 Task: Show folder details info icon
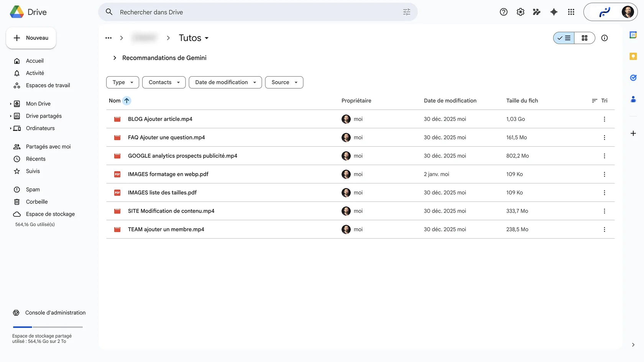(x=605, y=38)
